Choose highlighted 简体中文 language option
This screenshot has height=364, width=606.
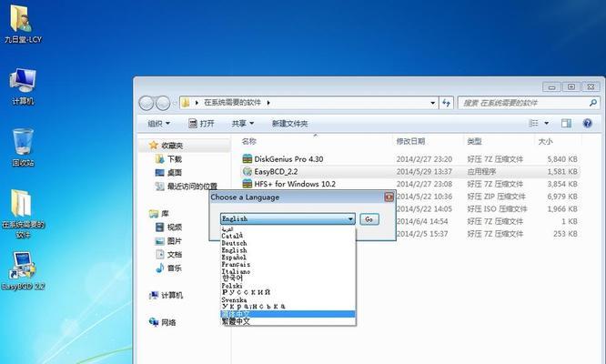click(x=288, y=314)
